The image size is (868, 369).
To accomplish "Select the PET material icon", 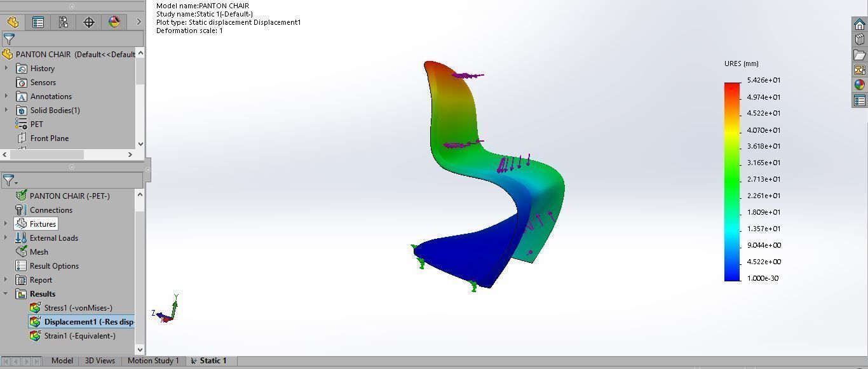I will pos(22,124).
